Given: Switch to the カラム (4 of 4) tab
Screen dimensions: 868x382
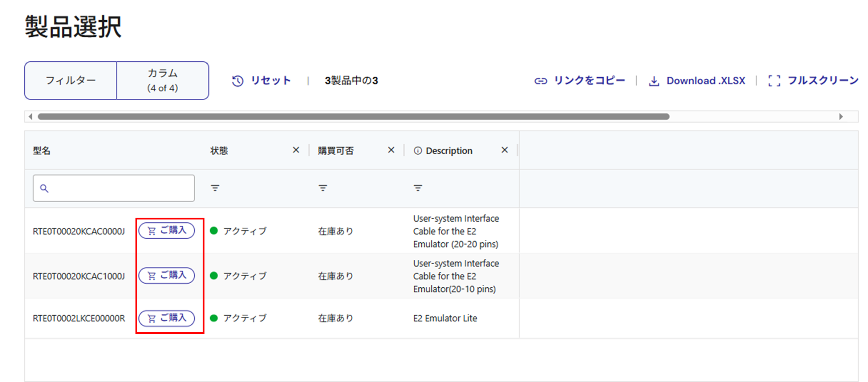Looking at the screenshot, I should (163, 81).
